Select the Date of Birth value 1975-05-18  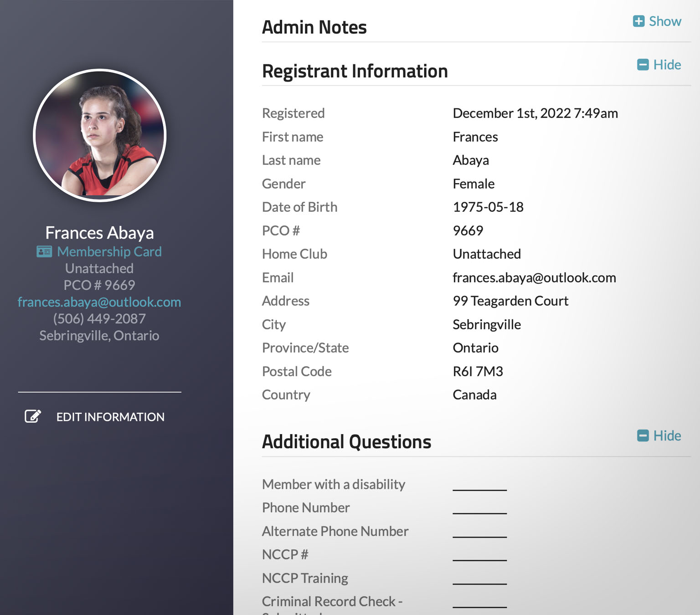tap(488, 207)
